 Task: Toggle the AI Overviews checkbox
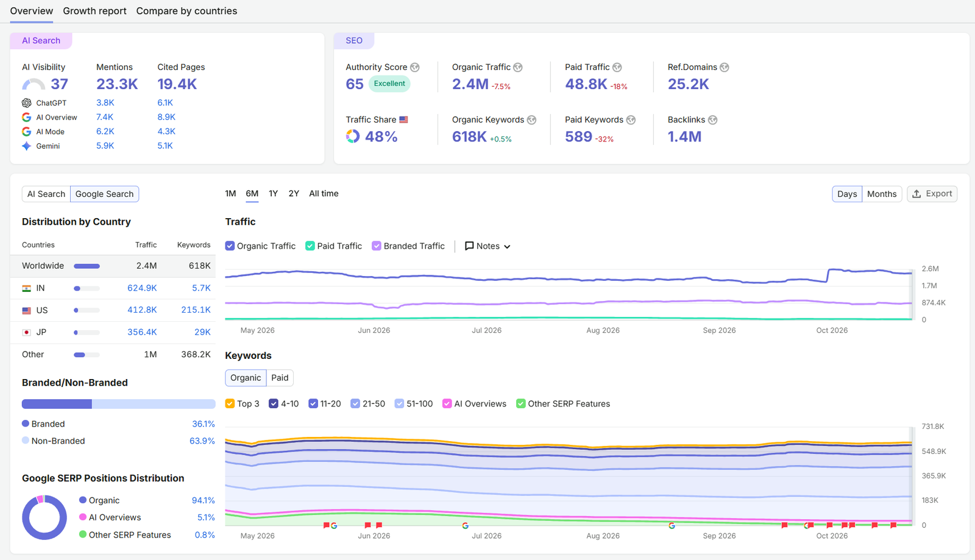coord(447,403)
